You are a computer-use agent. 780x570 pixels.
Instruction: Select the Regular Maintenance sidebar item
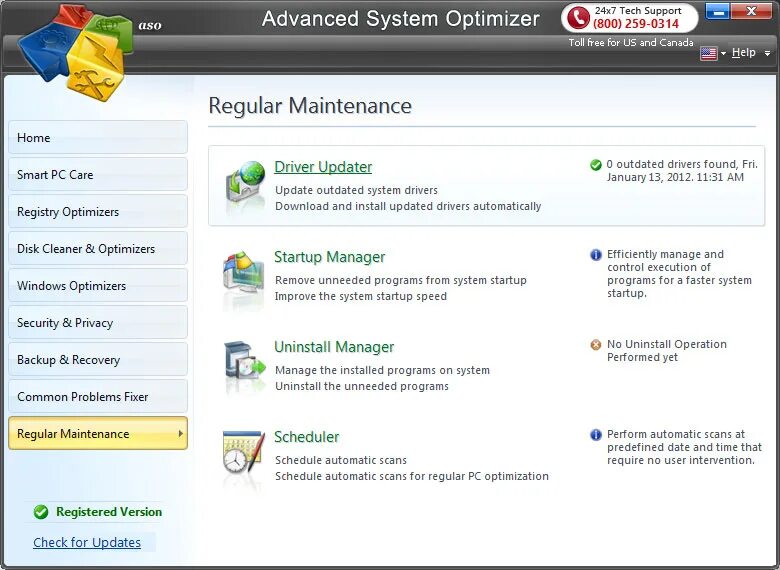98,433
